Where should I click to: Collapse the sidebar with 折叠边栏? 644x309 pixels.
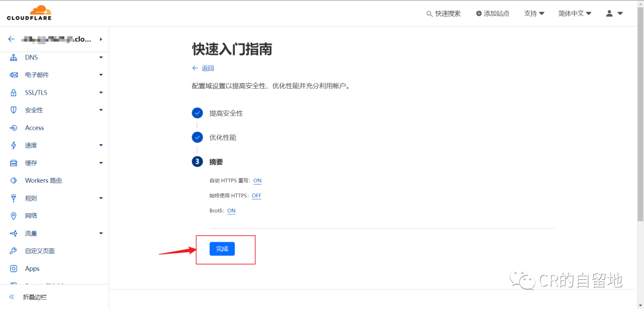coord(35,297)
